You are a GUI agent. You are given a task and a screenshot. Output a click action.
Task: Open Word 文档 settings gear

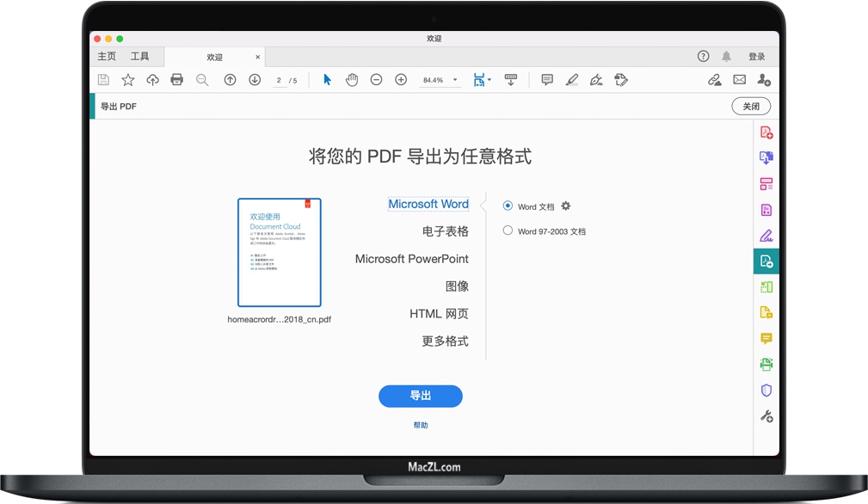click(x=566, y=206)
